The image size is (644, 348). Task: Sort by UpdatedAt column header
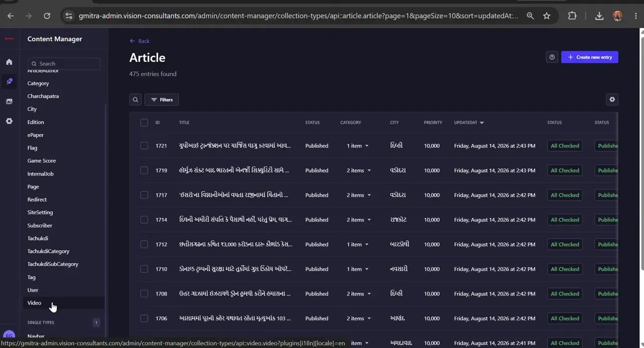click(x=469, y=123)
